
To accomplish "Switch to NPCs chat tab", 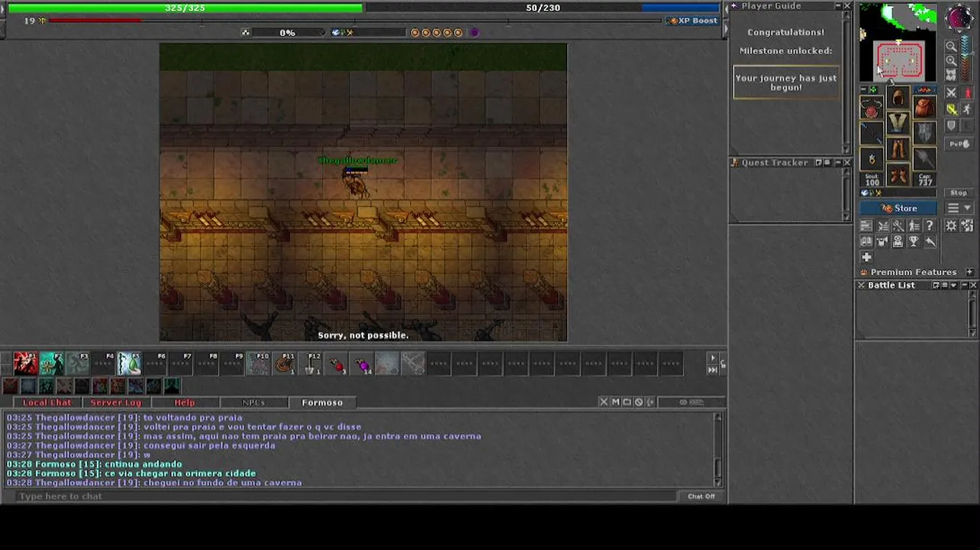I will tap(253, 403).
